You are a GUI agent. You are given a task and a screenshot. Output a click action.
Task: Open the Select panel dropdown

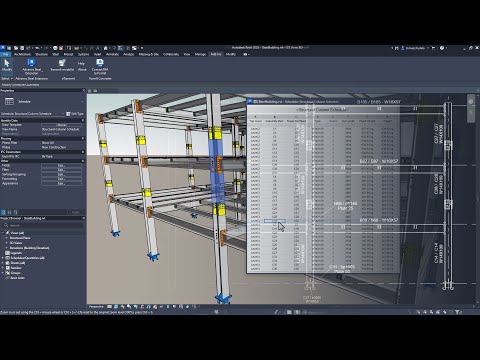pos(7,78)
